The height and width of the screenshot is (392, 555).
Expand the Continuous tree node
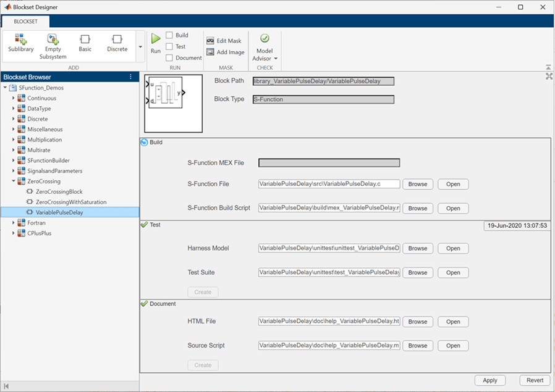coord(13,98)
